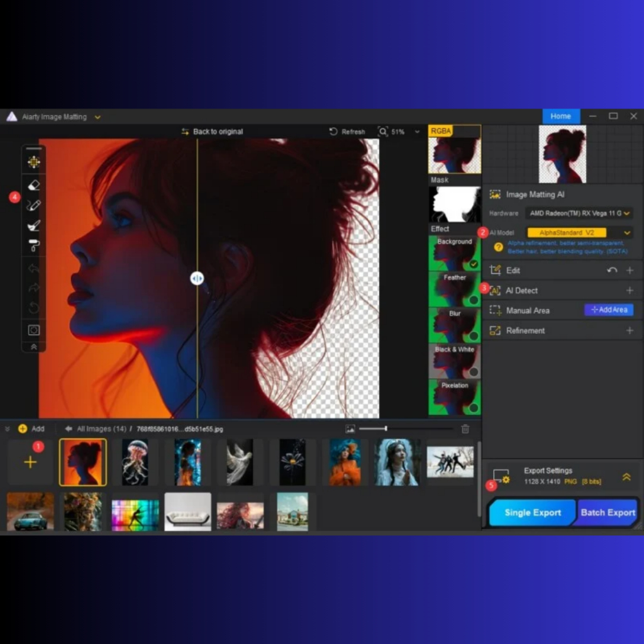Click the trash icon to delete image
Screen dimensions: 644x644
pyautogui.click(x=465, y=429)
